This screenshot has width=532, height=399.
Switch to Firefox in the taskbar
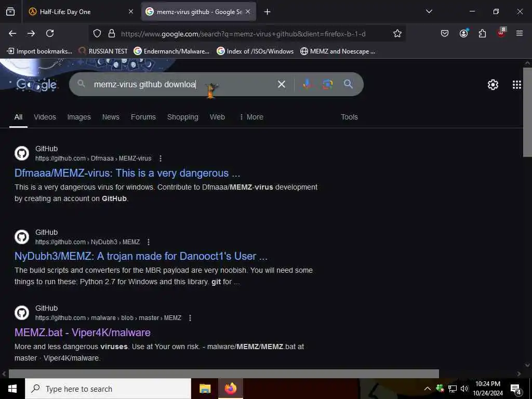(x=230, y=389)
